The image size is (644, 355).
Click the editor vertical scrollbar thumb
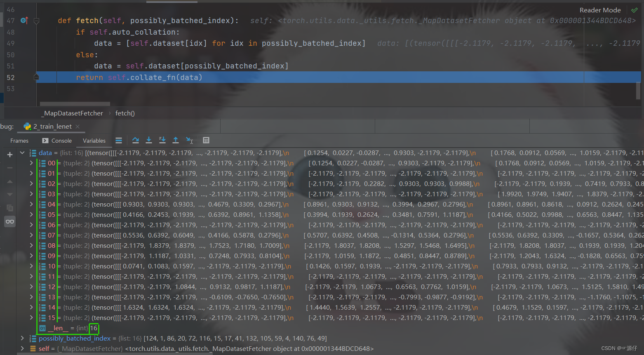coord(638,91)
